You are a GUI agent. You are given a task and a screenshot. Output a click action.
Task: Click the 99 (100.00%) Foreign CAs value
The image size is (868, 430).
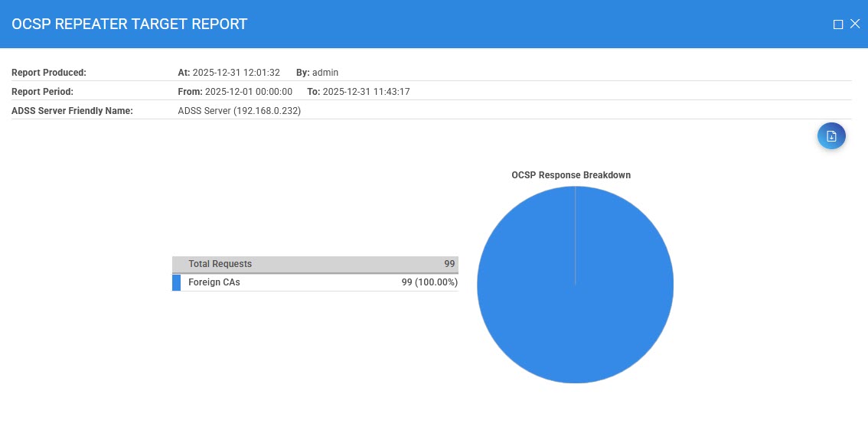429,282
